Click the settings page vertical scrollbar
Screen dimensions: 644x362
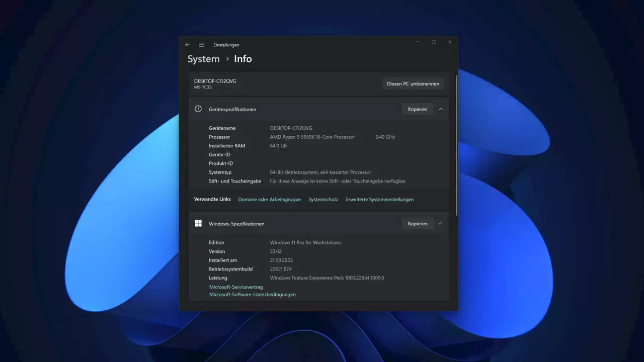coord(457,146)
